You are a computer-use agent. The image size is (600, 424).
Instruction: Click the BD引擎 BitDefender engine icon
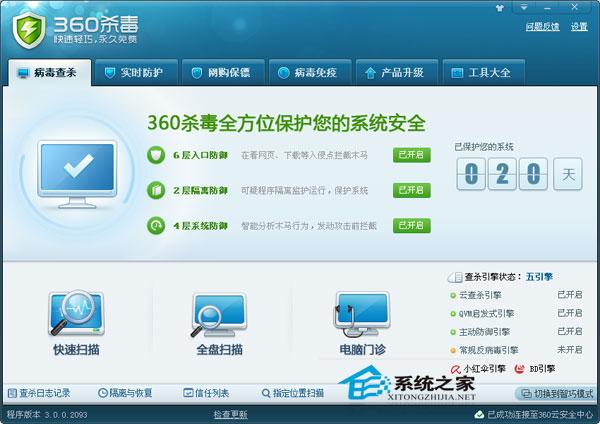519,369
